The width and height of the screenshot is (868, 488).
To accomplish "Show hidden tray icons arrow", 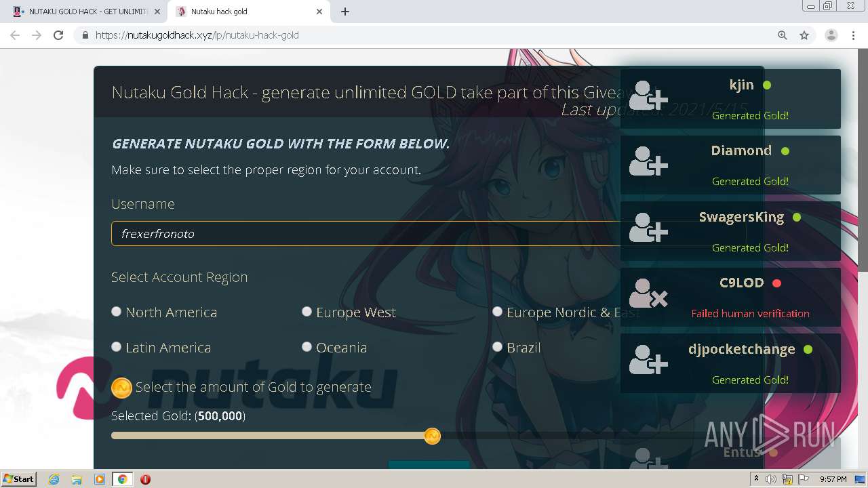I will click(756, 479).
